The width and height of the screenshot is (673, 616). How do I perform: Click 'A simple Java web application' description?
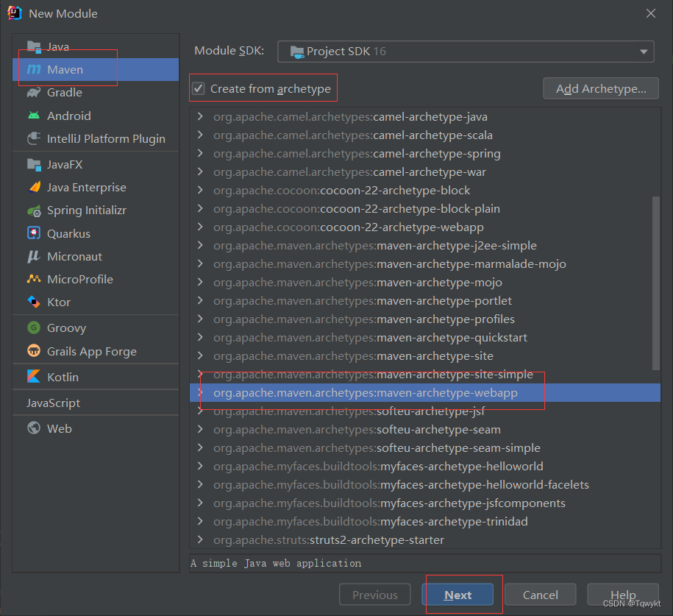tap(276, 563)
